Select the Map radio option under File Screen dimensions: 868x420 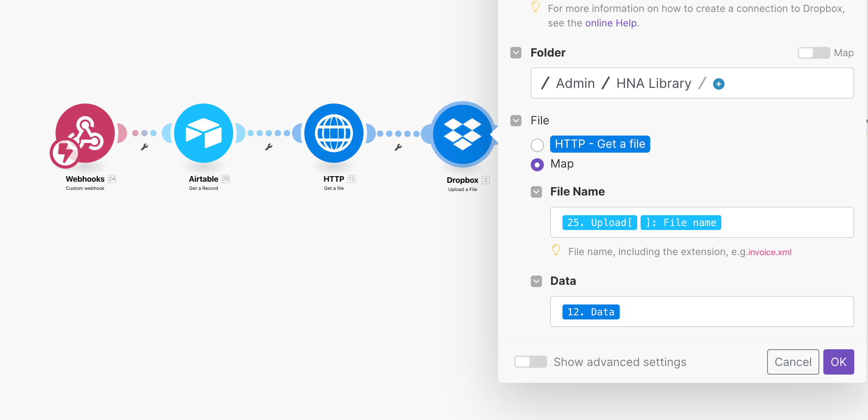point(537,165)
